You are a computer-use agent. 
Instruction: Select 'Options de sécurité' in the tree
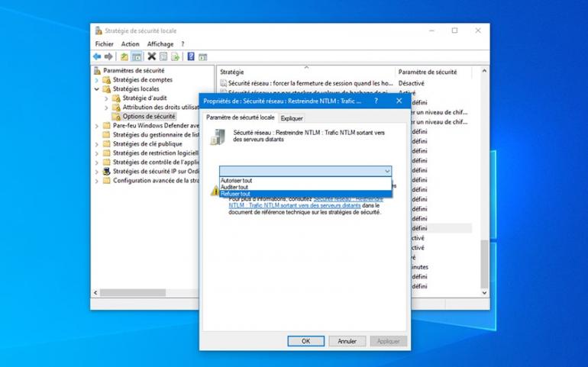(x=148, y=117)
